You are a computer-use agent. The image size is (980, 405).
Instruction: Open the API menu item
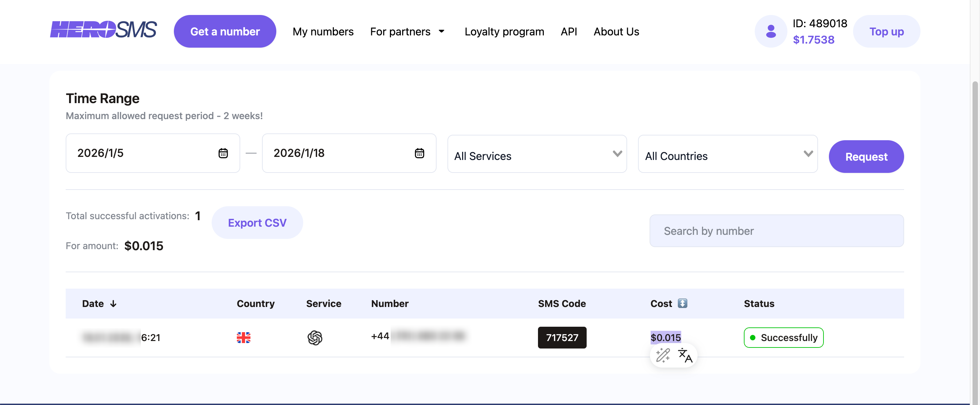(x=569, y=32)
